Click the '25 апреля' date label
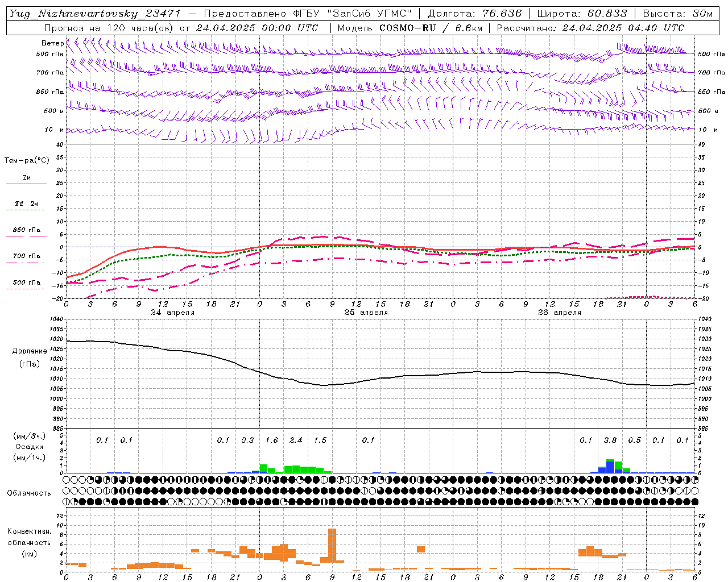Viewport: 728px width, 582px height. coord(366,313)
